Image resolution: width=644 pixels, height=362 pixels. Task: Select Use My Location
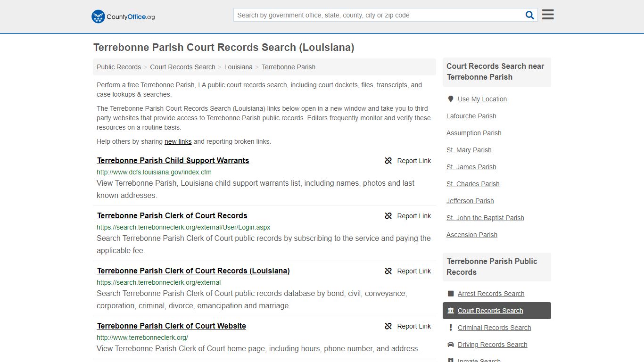[x=482, y=99]
